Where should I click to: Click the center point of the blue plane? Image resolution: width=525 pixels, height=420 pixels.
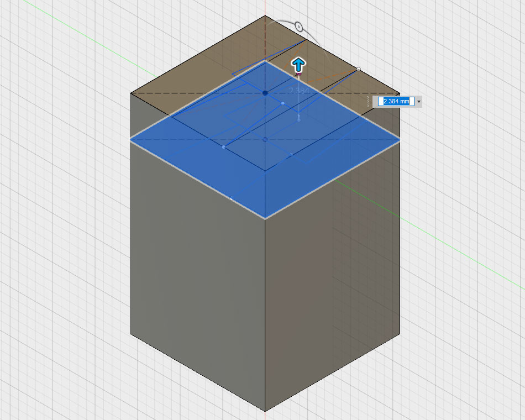click(265, 140)
